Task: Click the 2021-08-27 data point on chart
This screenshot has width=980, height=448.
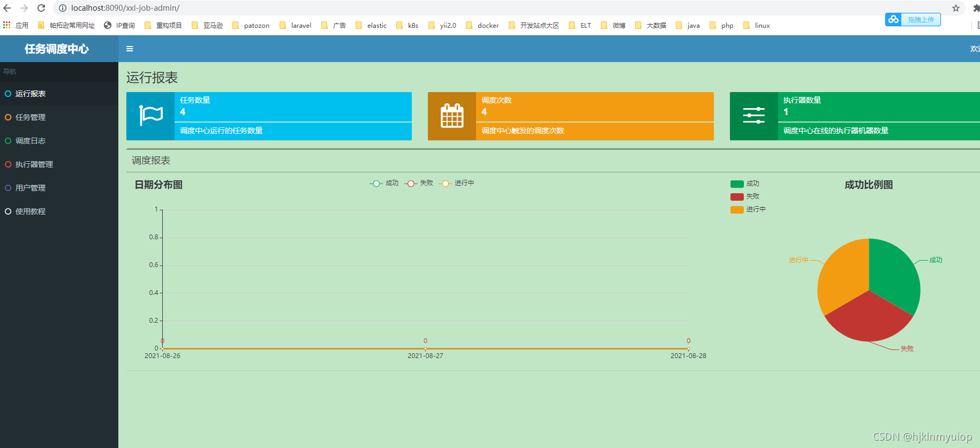Action: (425, 348)
